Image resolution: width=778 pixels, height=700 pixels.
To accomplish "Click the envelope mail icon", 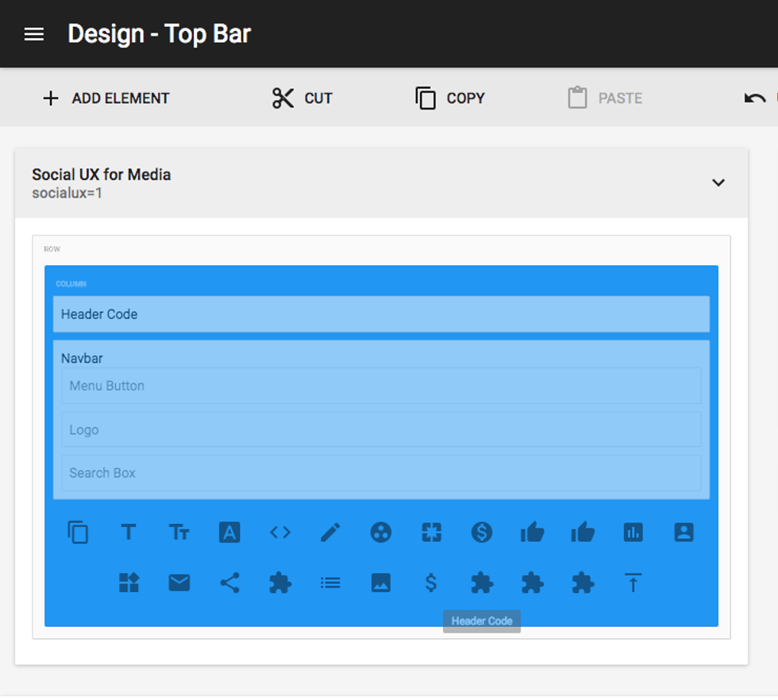I will tap(179, 583).
